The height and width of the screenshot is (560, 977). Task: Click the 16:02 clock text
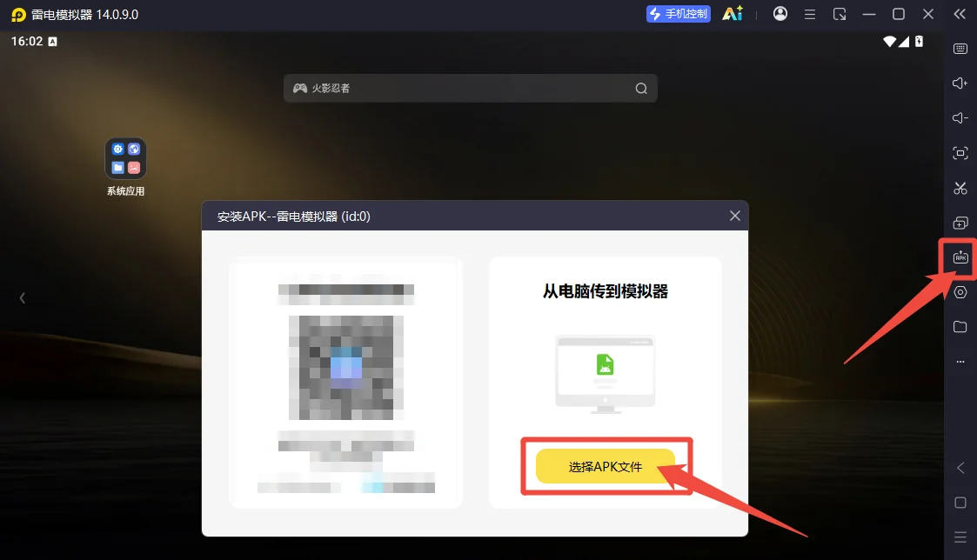click(x=27, y=42)
